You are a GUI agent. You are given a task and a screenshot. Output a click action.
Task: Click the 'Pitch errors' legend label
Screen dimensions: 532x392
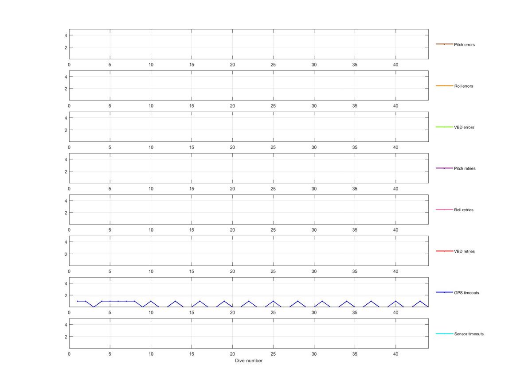pyautogui.click(x=464, y=45)
